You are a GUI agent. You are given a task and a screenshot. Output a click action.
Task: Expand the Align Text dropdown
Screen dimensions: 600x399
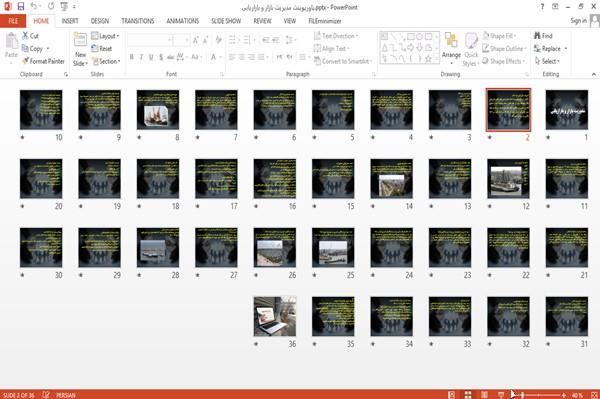coord(331,49)
